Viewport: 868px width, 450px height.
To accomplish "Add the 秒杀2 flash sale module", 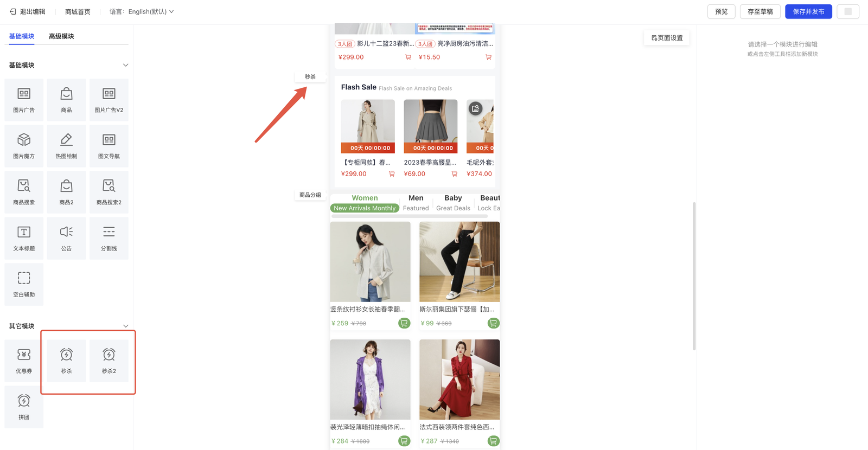I will [x=108, y=361].
